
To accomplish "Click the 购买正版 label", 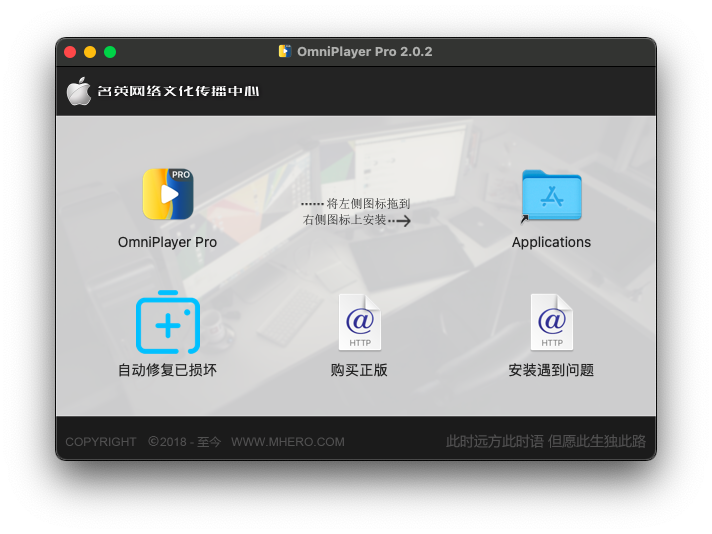I will click(359, 370).
